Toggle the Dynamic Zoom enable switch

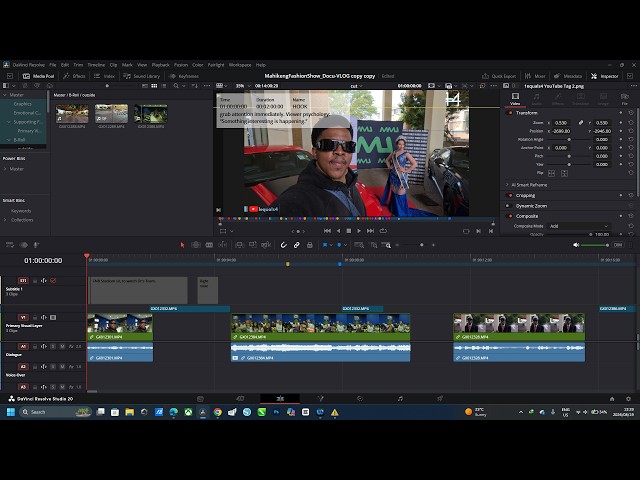(509, 206)
